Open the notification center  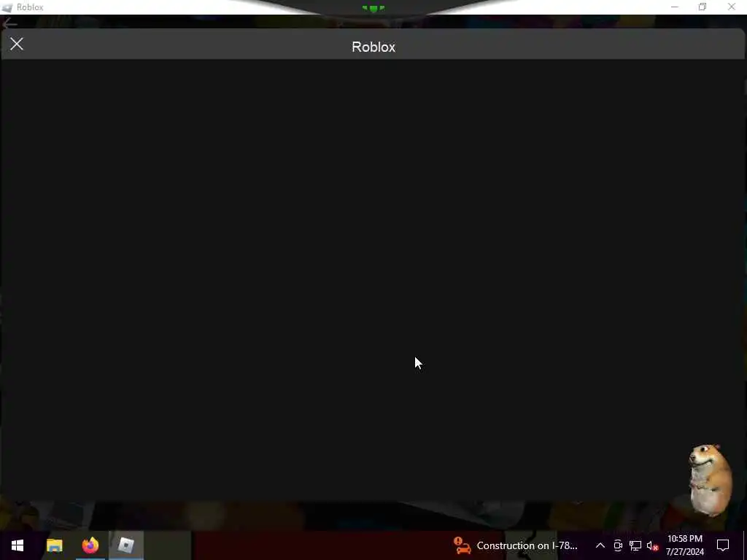coord(723,545)
